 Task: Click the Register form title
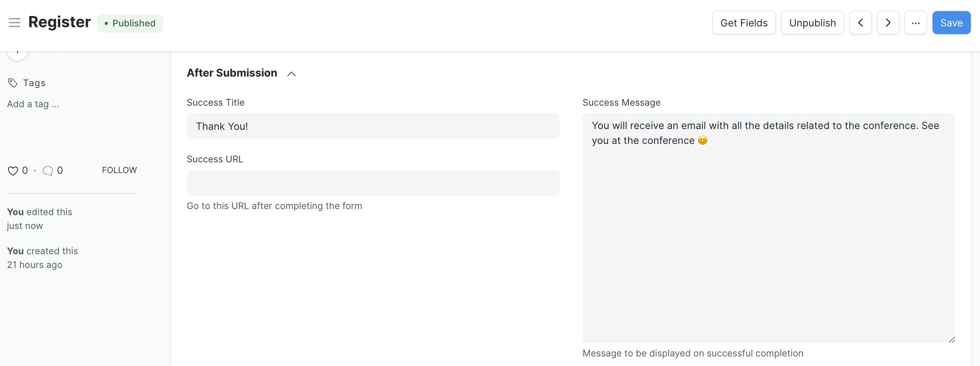60,22
